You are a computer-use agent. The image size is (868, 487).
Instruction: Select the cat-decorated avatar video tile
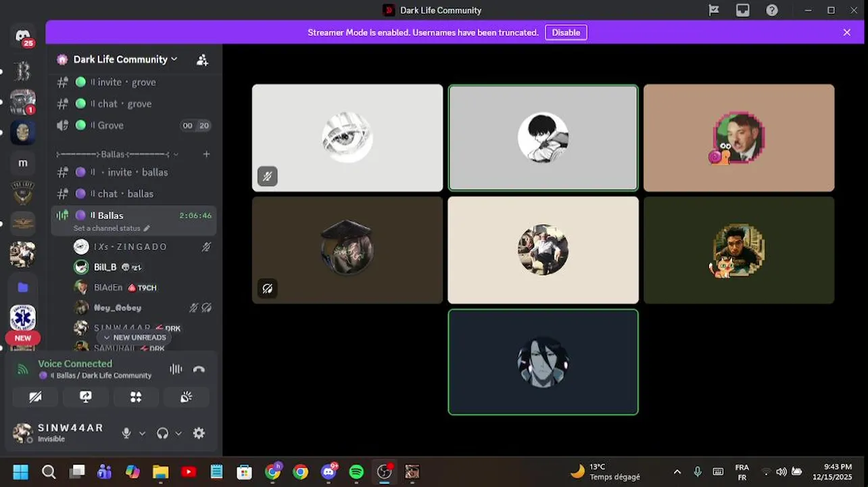(x=739, y=250)
